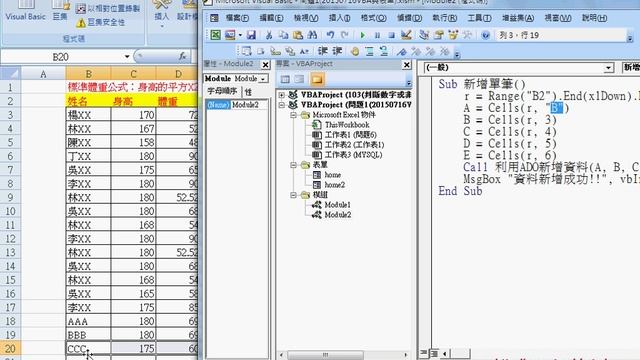The image size is (640, 360).
Task: Click the Toolbox icon in VBA toolbar
Action: pyautogui.click(x=468, y=35)
